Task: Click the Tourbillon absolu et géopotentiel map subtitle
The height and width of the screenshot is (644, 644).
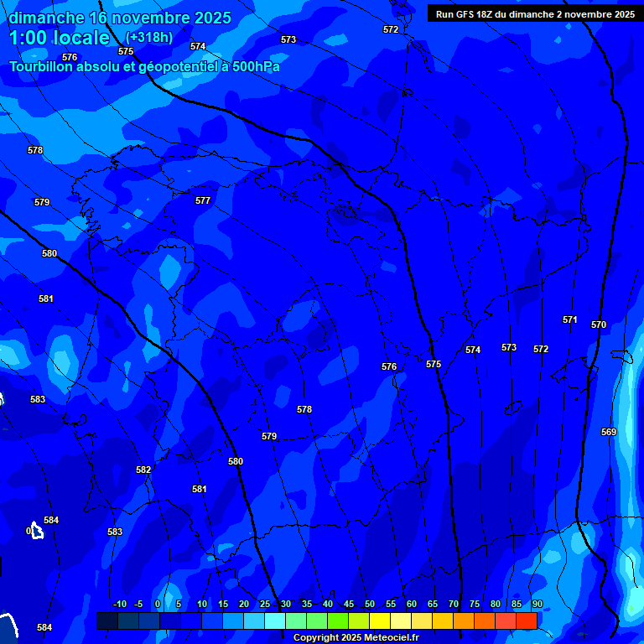Action: (x=144, y=66)
